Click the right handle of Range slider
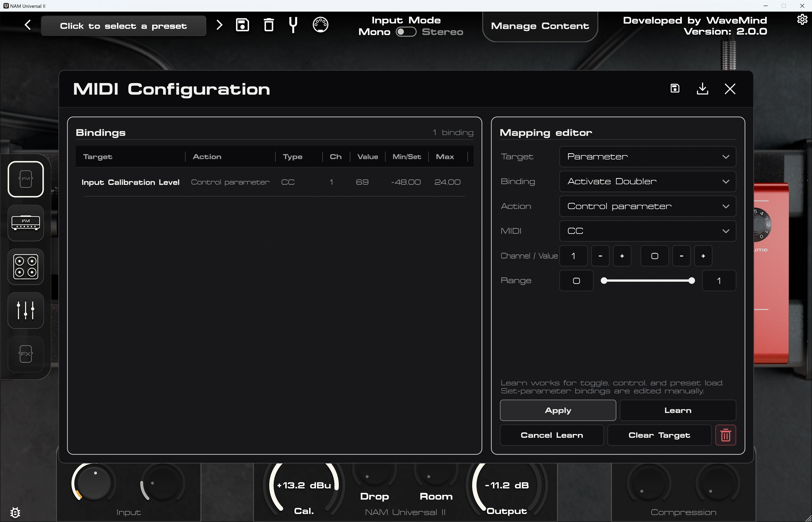The height and width of the screenshot is (522, 812). (692, 281)
